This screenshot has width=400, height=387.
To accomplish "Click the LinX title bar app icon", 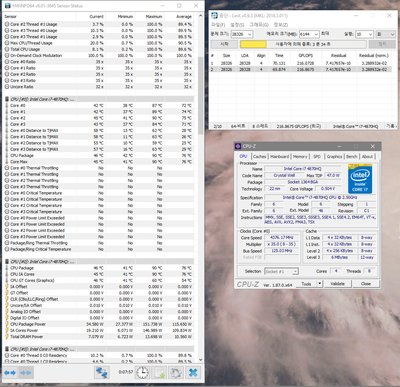I will (214, 15).
